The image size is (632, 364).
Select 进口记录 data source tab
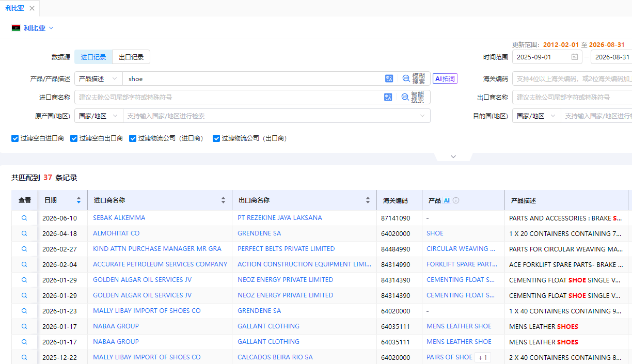click(93, 57)
